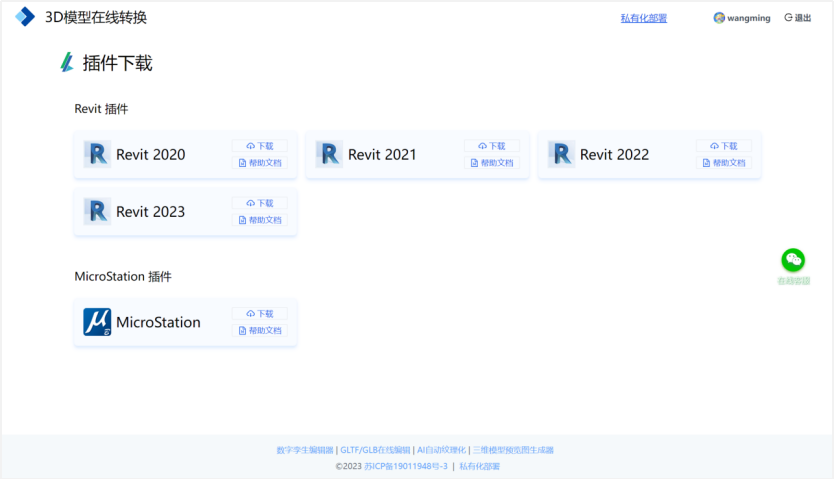Open the MicroStation 帮助文档
Screen dimensions: 834x479
[260, 331]
